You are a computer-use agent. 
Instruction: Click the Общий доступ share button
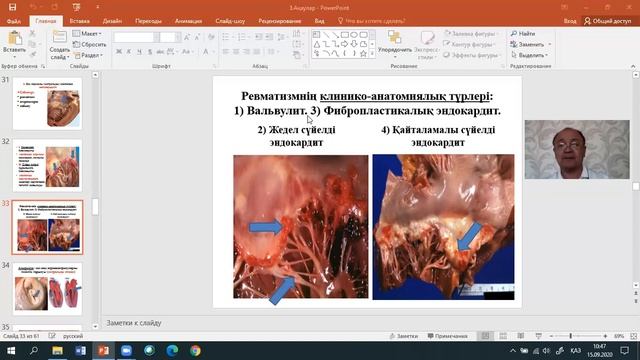point(608,21)
